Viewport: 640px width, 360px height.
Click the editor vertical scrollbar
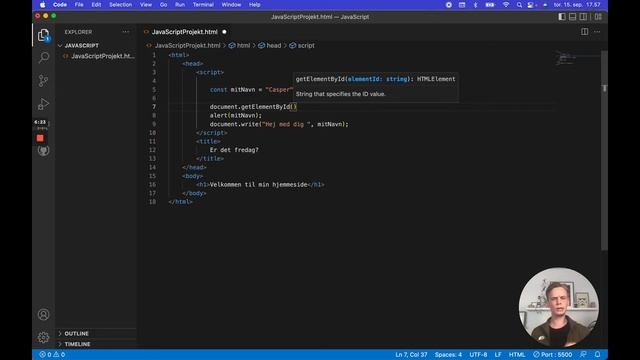[604, 150]
